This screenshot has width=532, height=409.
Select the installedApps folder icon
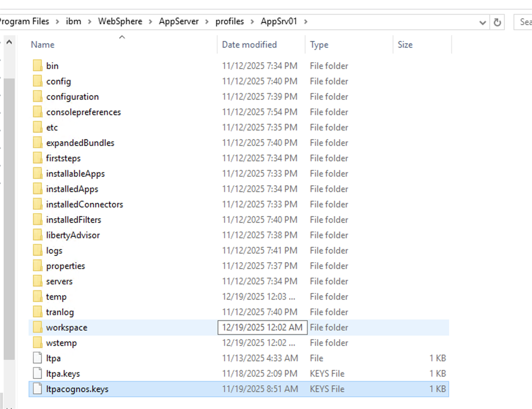click(38, 189)
